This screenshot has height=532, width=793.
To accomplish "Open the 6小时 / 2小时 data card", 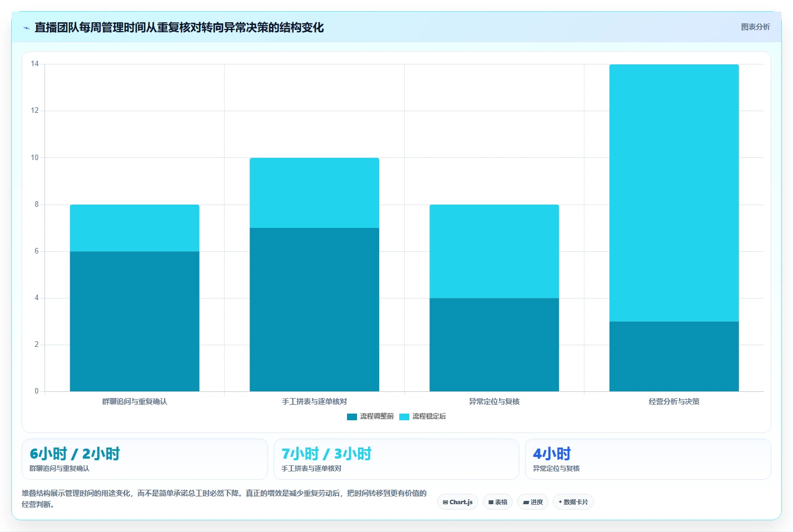I will click(145, 459).
